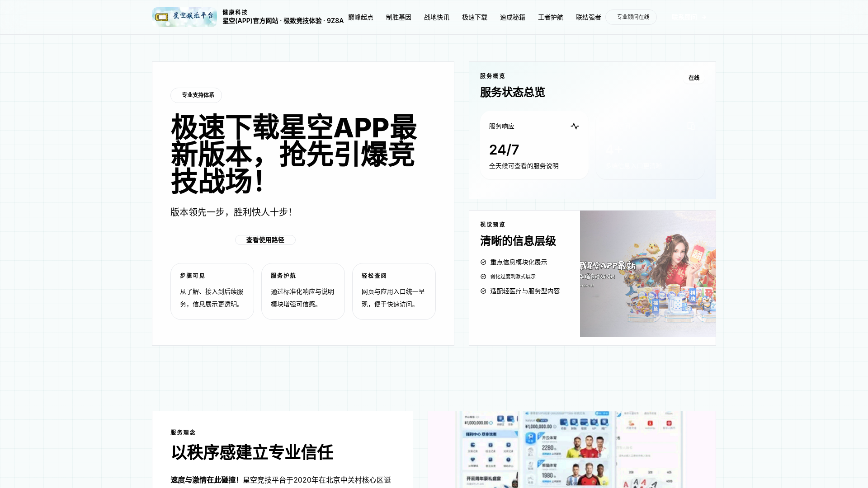Click the activity pulse icon in 服务响应 card
The height and width of the screenshot is (488, 868).
tap(575, 126)
